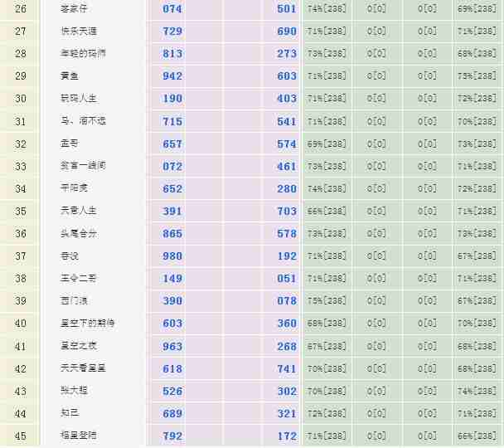Select the name 平阳虎 in row 34

(74, 188)
